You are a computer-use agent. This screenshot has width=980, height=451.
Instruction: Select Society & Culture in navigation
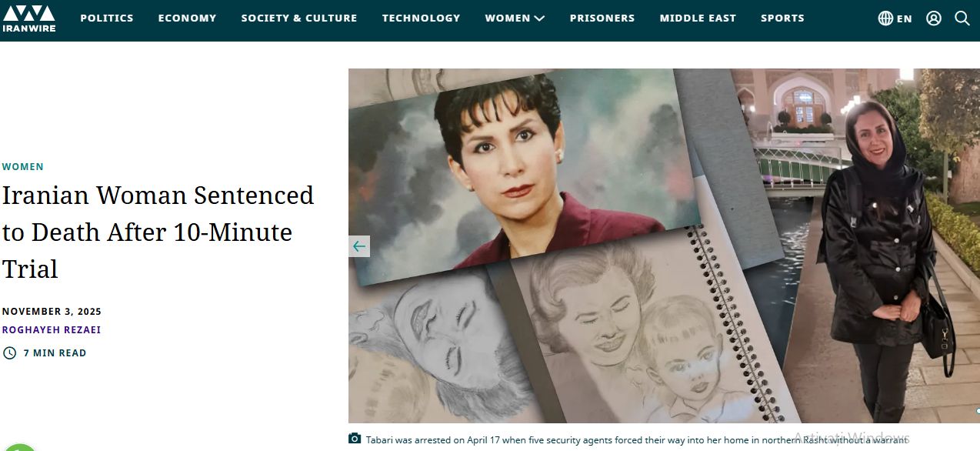(299, 18)
